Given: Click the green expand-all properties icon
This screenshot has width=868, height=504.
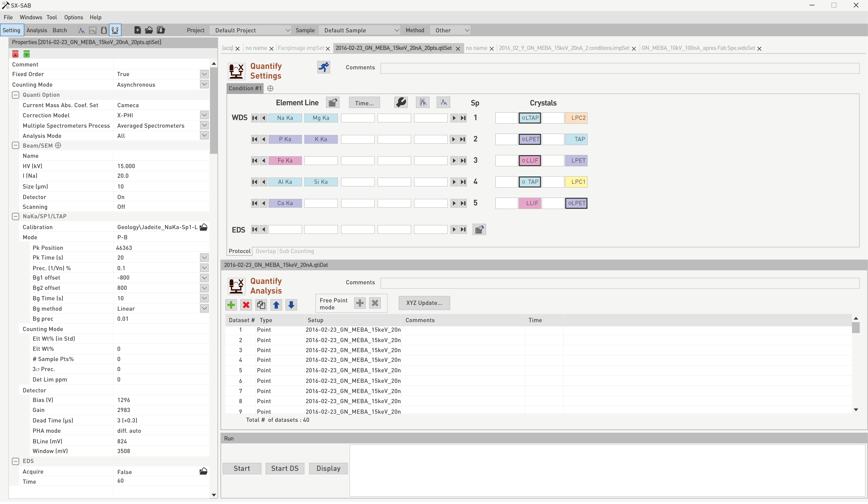Looking at the screenshot, I should (26, 54).
